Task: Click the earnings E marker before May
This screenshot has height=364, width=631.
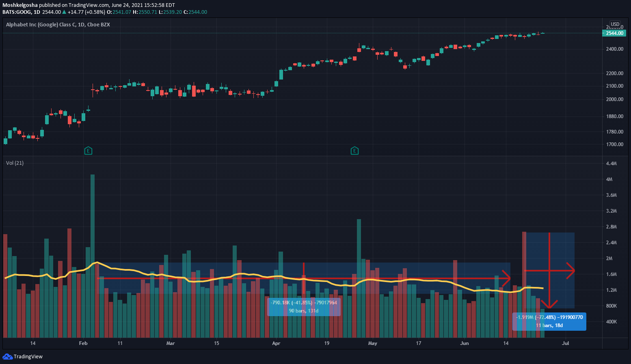Action: tap(354, 151)
